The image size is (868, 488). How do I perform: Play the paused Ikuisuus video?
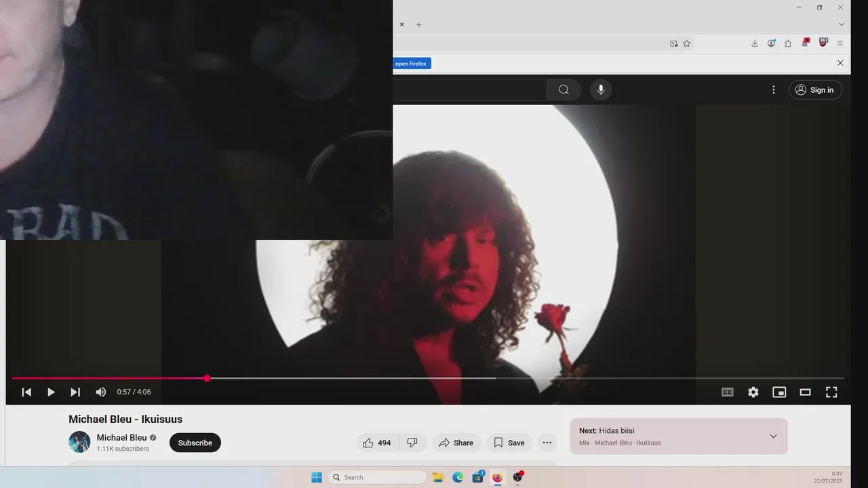(51, 392)
